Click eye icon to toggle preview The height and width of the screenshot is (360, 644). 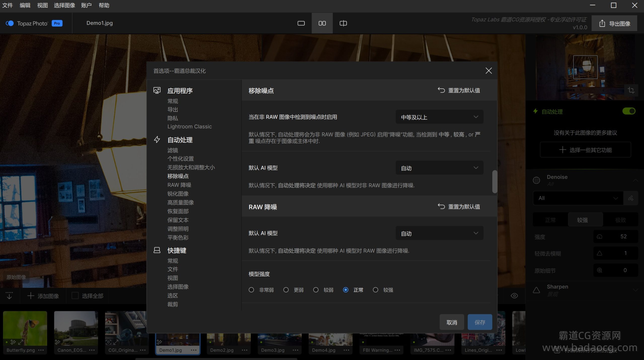click(514, 296)
